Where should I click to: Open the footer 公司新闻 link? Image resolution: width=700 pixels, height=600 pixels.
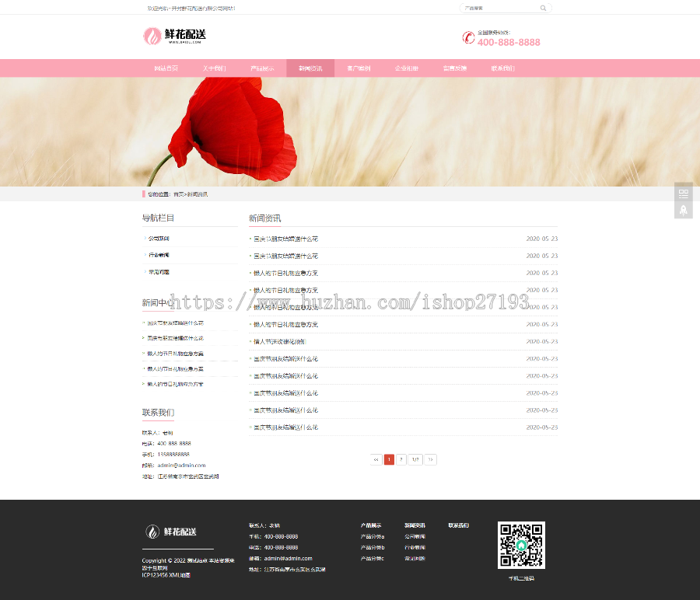tap(415, 536)
